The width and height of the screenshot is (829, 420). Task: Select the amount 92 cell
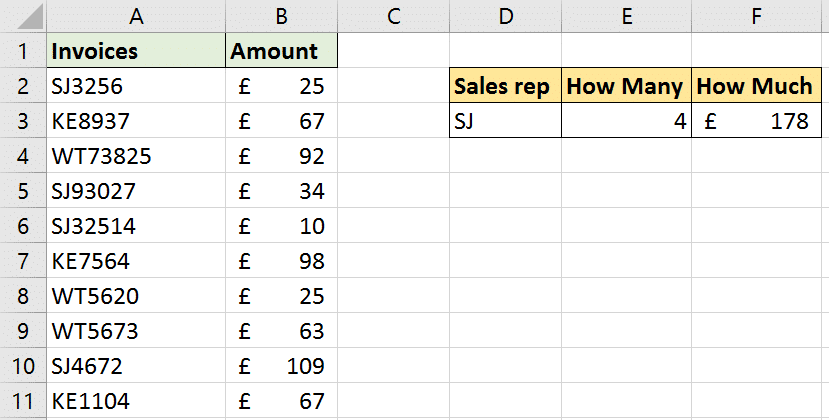click(x=281, y=156)
